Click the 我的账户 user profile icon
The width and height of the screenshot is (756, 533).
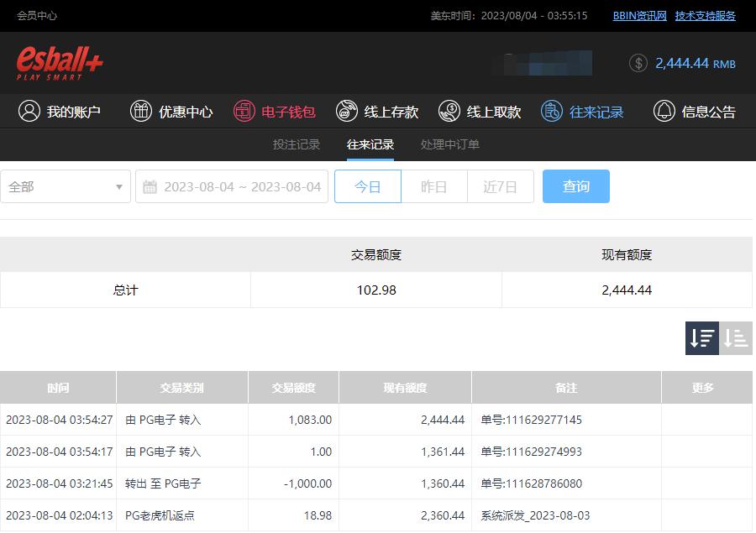tap(29, 112)
